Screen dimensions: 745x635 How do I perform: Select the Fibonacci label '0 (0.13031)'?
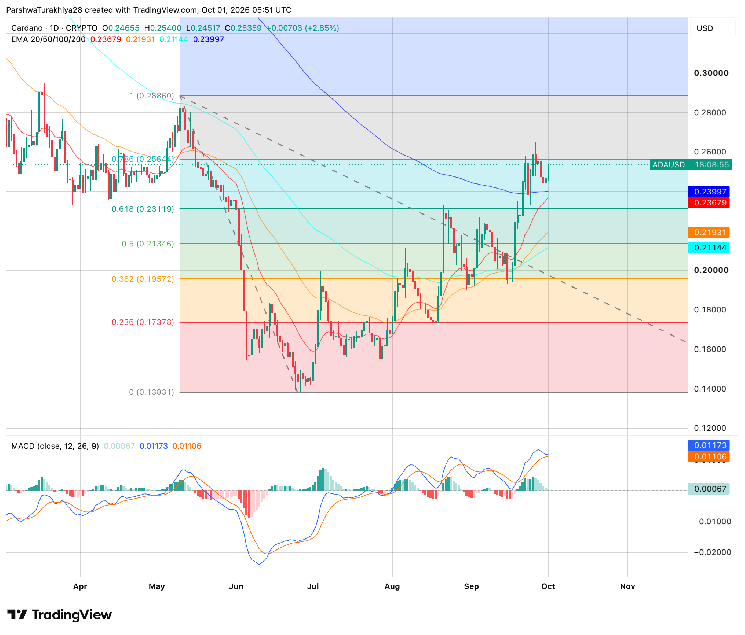coord(152,392)
